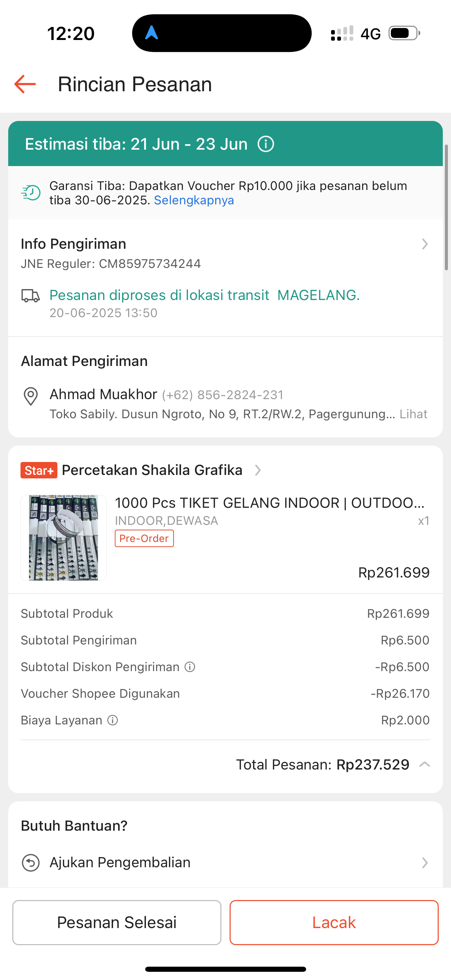The height and width of the screenshot is (980, 451).
Task: Expand Info Pengiriman details chevron
Action: point(425,244)
